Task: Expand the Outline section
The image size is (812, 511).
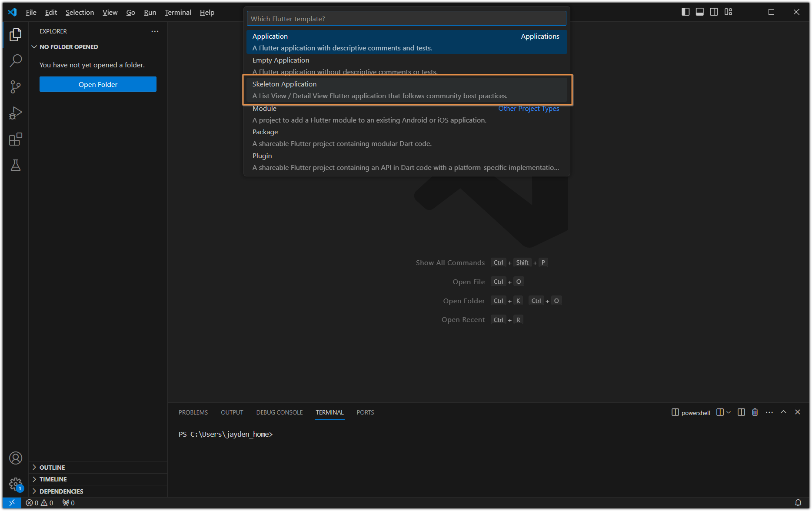Action: pos(98,468)
